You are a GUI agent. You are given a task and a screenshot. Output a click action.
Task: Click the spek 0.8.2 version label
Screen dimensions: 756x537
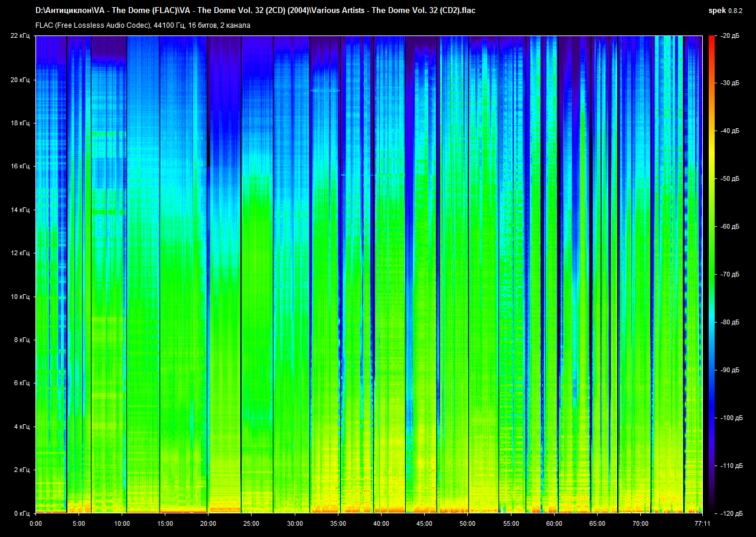click(x=726, y=10)
